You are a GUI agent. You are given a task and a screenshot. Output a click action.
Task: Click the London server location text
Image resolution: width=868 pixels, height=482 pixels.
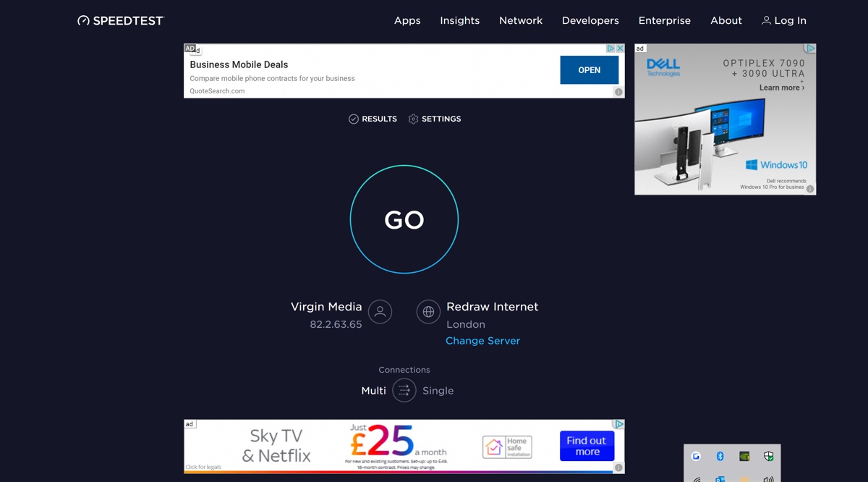(466, 324)
